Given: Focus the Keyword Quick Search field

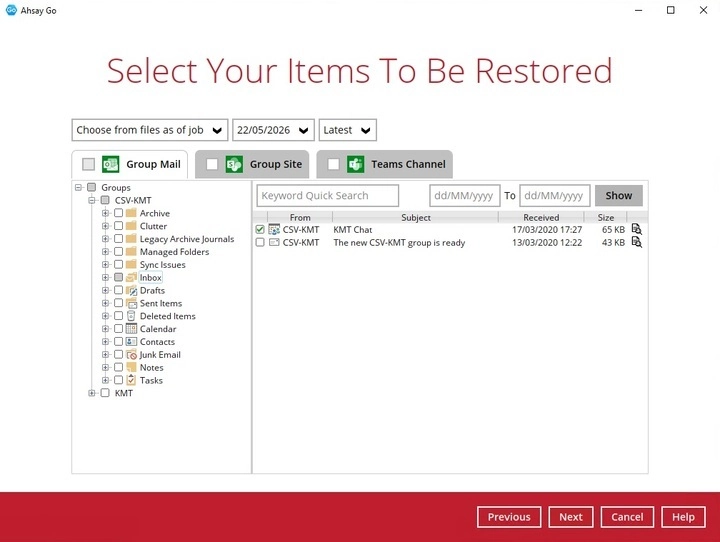Looking at the screenshot, I should pos(328,196).
